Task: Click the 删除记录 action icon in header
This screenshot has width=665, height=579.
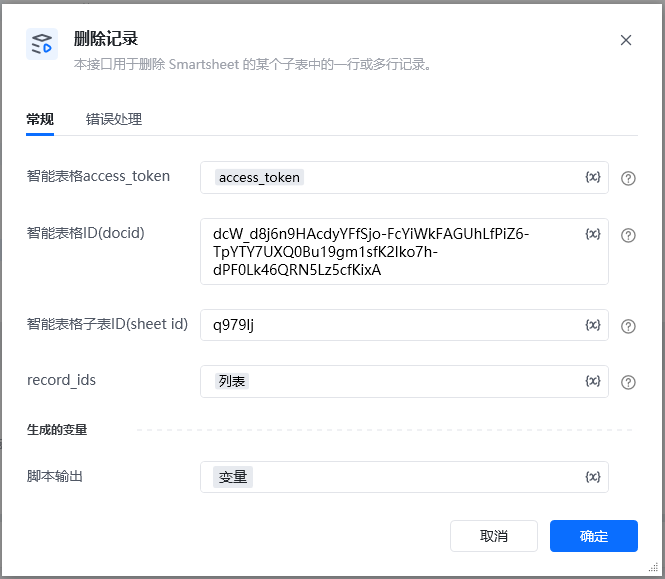Action: click(x=42, y=44)
